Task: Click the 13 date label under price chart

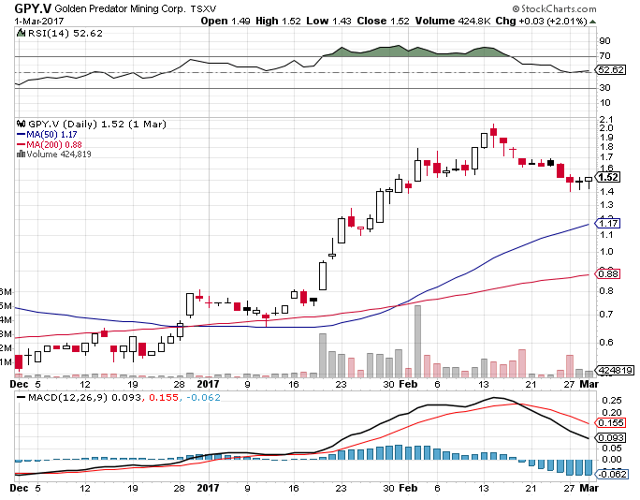Action: coord(483,384)
